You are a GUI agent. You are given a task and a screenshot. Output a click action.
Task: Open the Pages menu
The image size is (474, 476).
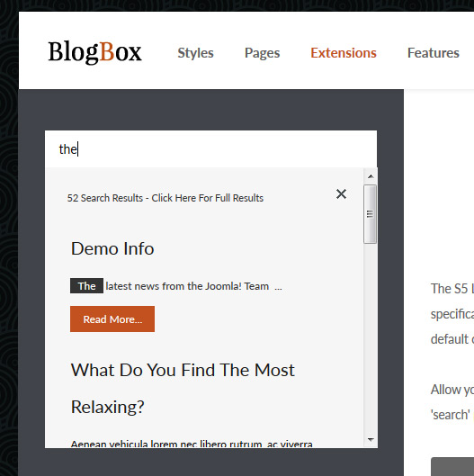pyautogui.click(x=262, y=53)
